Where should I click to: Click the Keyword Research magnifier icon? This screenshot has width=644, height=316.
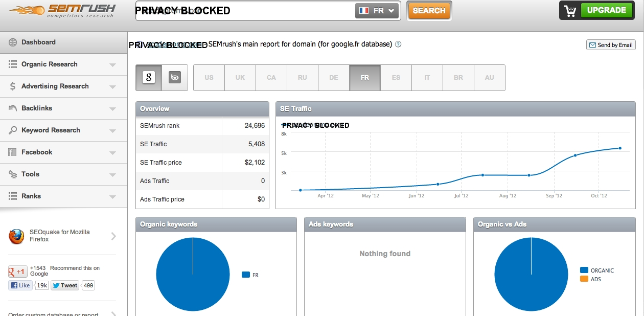(x=13, y=130)
